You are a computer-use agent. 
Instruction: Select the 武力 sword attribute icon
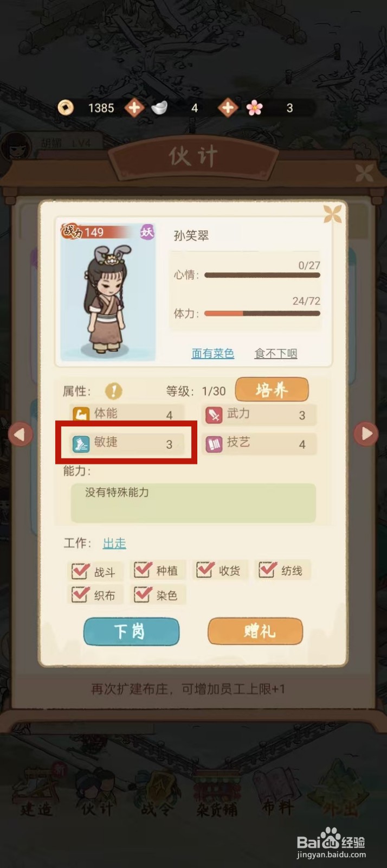(214, 415)
